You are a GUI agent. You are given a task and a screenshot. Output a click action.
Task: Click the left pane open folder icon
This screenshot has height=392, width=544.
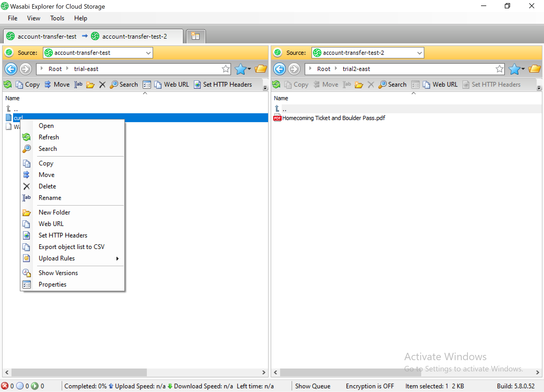(x=261, y=69)
